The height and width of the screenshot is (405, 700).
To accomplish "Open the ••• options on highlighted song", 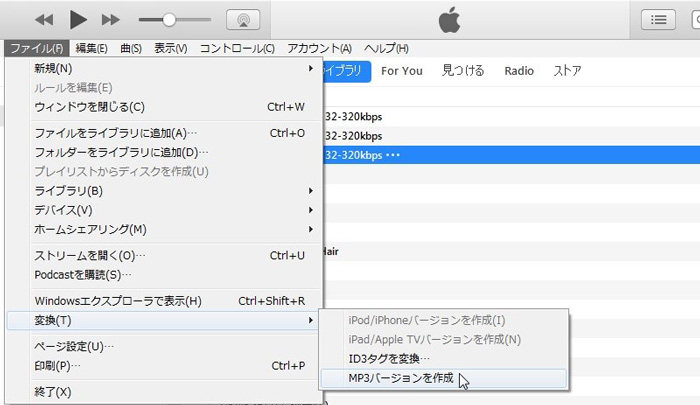I will (x=393, y=155).
